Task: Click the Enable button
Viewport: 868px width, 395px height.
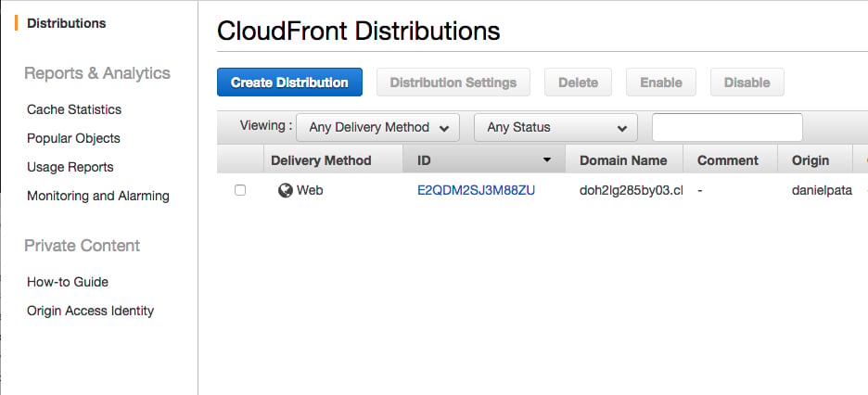Action: pyautogui.click(x=661, y=83)
